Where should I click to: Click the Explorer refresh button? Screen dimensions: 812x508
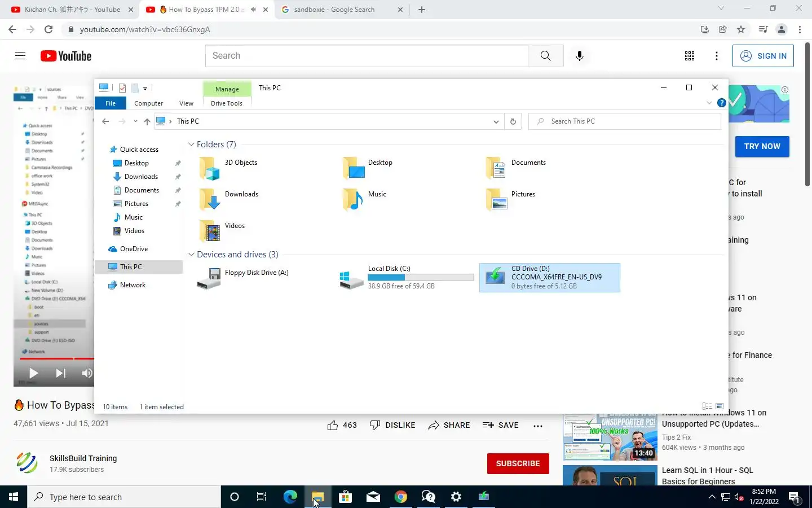513,121
